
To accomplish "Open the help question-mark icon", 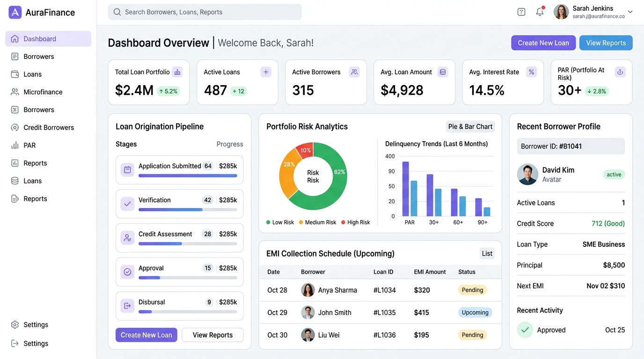I will (x=521, y=12).
